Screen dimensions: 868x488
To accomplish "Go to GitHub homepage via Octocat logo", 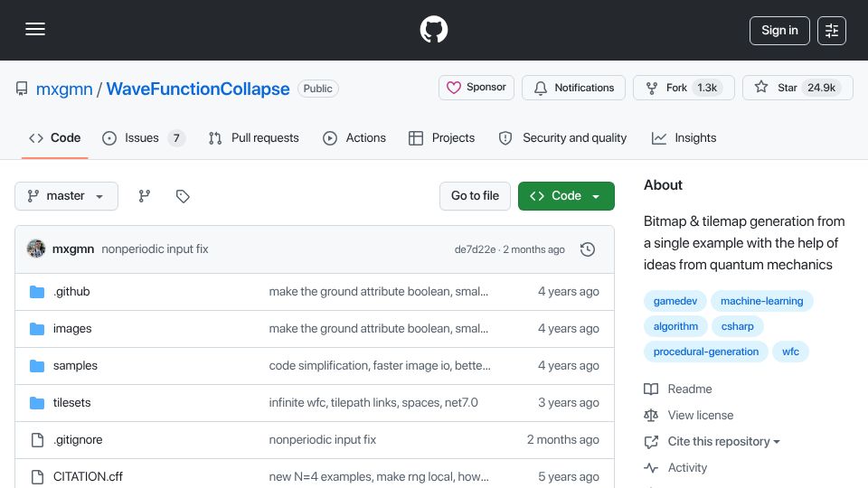I will [433, 29].
